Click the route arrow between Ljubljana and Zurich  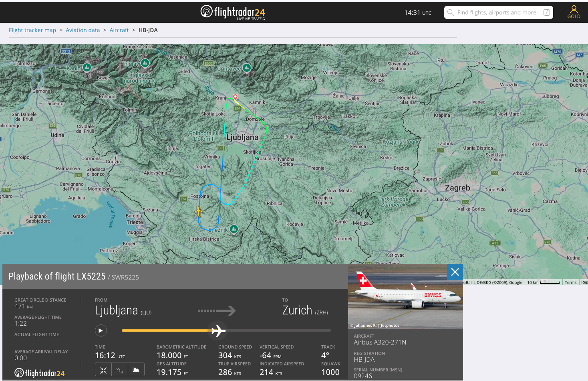(x=217, y=310)
